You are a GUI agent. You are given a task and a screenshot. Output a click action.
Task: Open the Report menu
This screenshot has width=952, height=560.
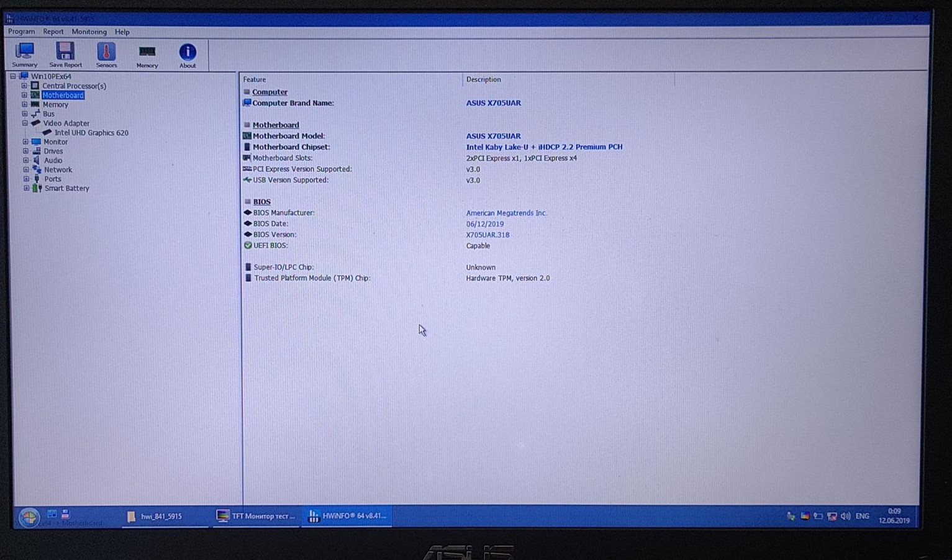[53, 32]
